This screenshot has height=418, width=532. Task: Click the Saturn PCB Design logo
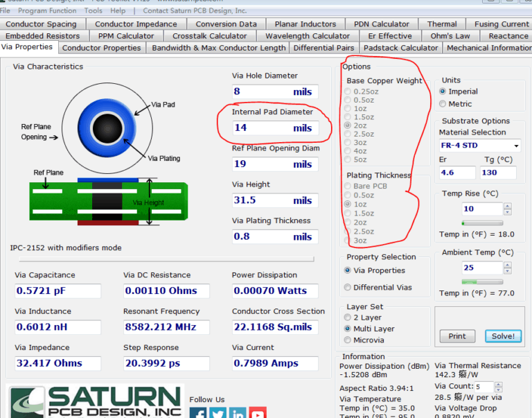pyautogui.click(x=96, y=401)
